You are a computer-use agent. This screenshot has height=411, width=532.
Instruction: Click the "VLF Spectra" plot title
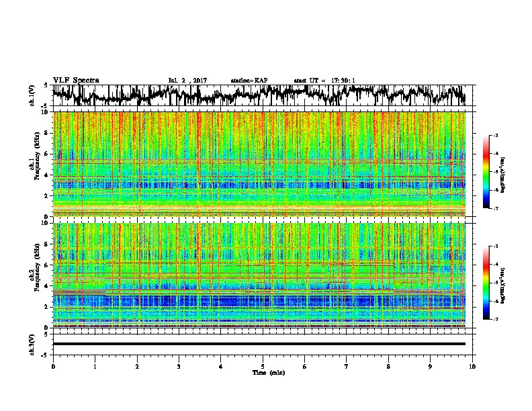click(76, 81)
